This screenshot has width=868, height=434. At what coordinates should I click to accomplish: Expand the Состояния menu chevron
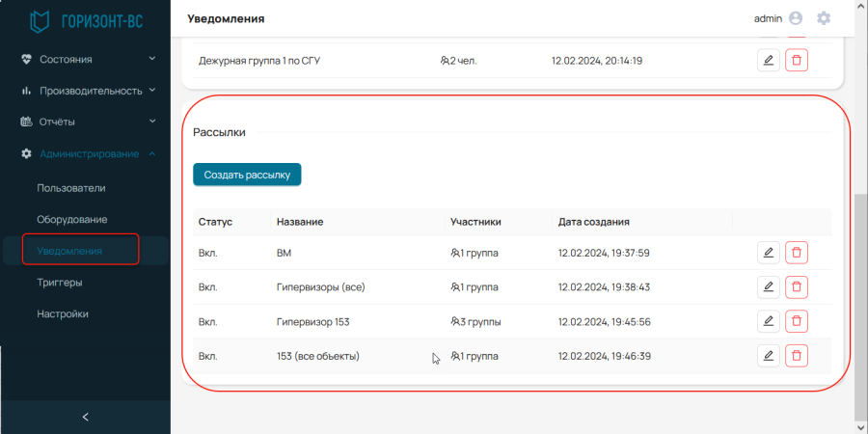pos(152,59)
